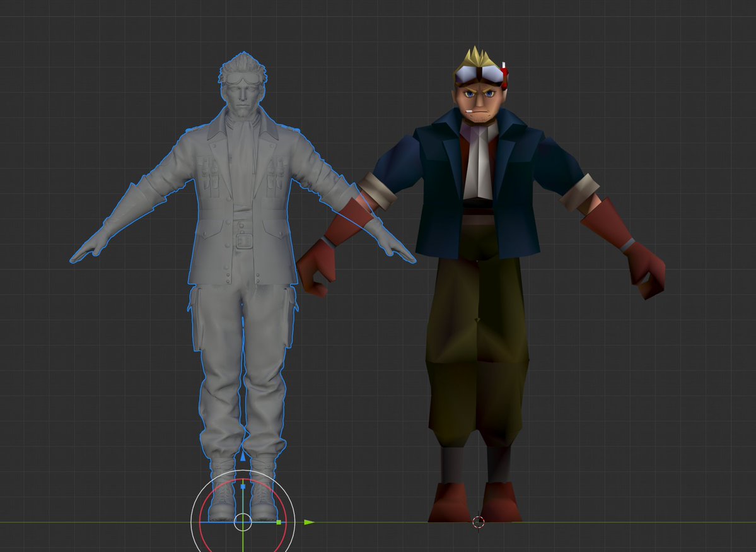
Task: Click the green square scale handle on gizmo
Action: click(279, 522)
